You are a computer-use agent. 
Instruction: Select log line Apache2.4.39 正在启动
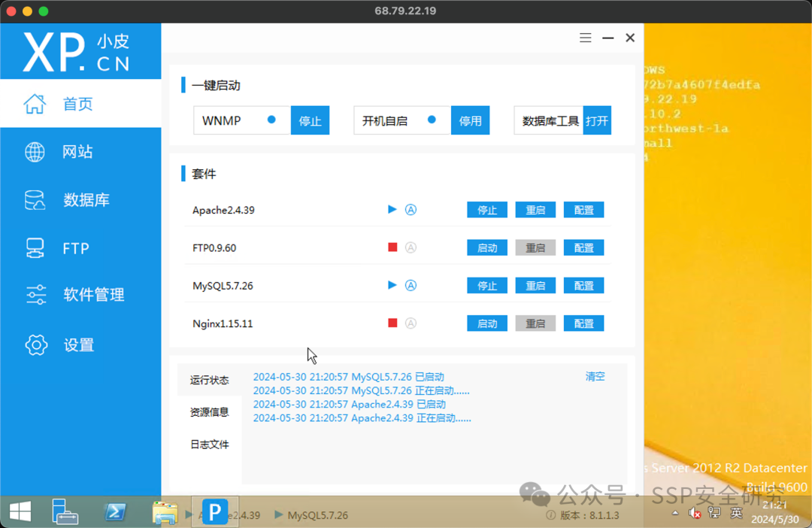[x=362, y=417]
